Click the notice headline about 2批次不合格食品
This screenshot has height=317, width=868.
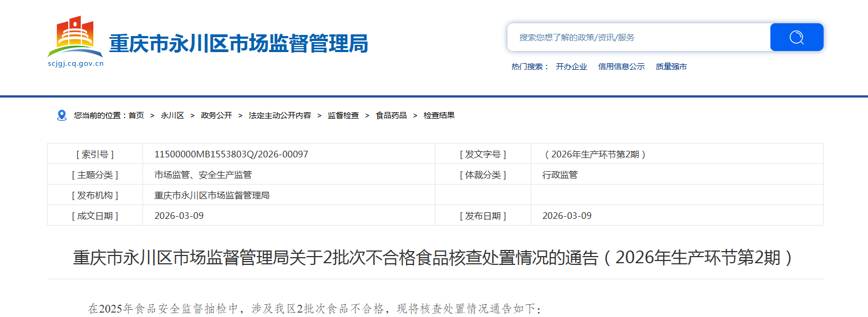pos(434,258)
